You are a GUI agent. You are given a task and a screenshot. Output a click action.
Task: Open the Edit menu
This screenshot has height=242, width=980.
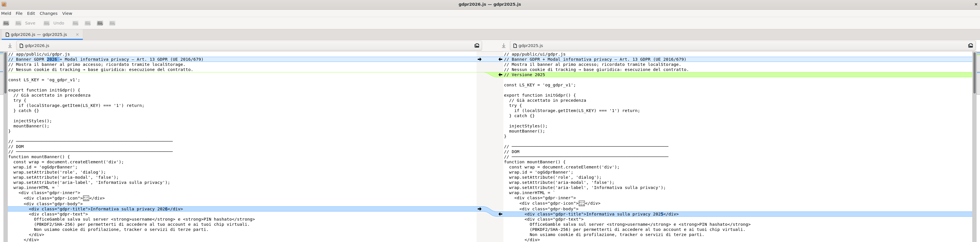click(31, 13)
